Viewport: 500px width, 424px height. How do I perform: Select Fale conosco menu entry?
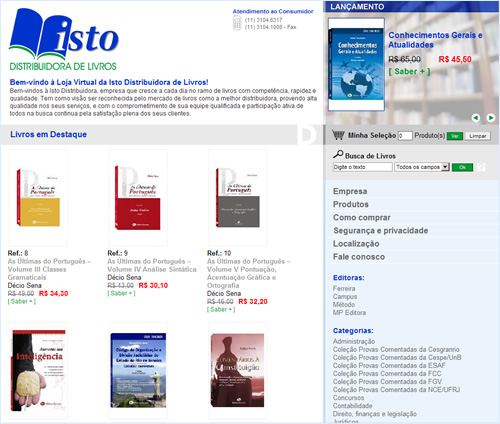pos(359,257)
